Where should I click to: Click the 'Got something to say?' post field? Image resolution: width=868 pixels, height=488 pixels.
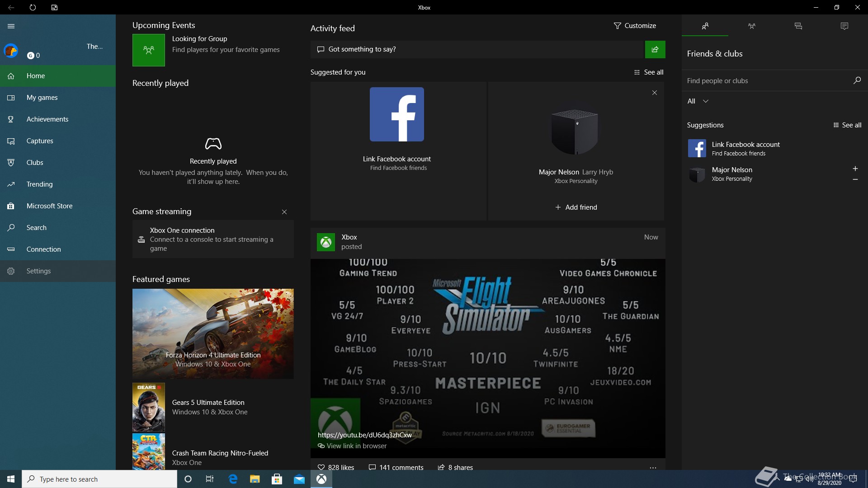click(x=477, y=49)
